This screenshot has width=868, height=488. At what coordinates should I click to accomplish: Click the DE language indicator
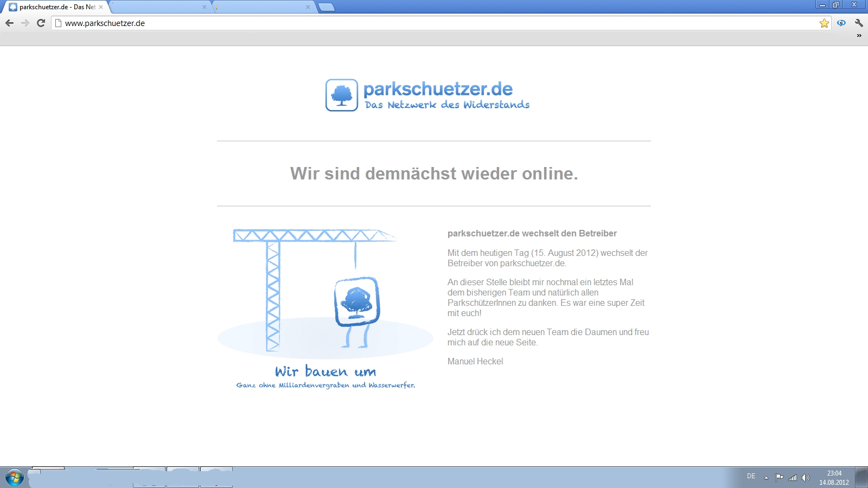click(x=751, y=477)
